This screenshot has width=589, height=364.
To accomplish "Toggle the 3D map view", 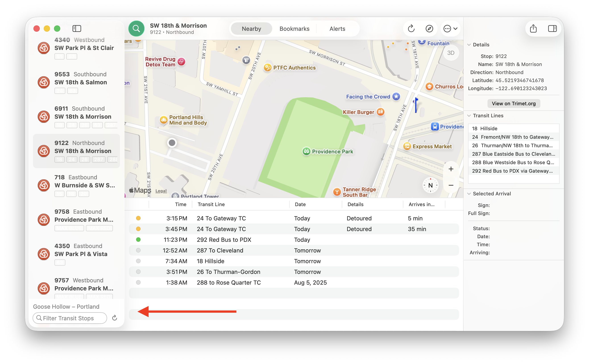I will [x=450, y=53].
